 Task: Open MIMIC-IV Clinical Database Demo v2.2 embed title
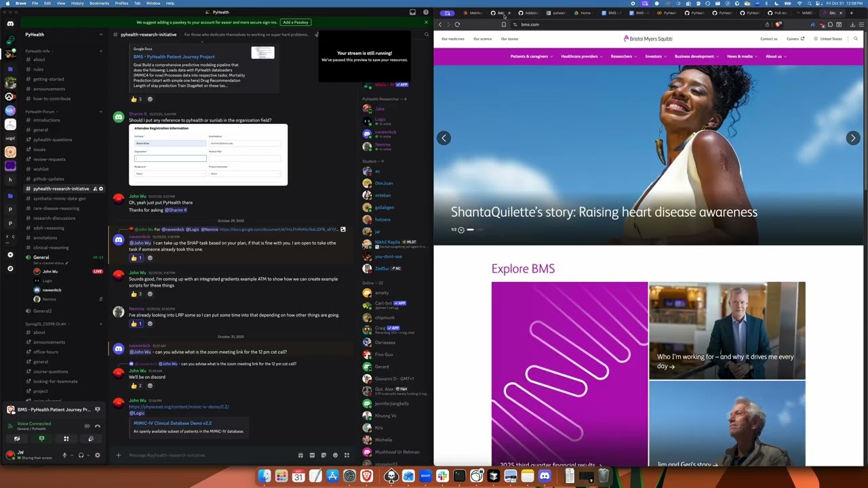[x=172, y=423]
